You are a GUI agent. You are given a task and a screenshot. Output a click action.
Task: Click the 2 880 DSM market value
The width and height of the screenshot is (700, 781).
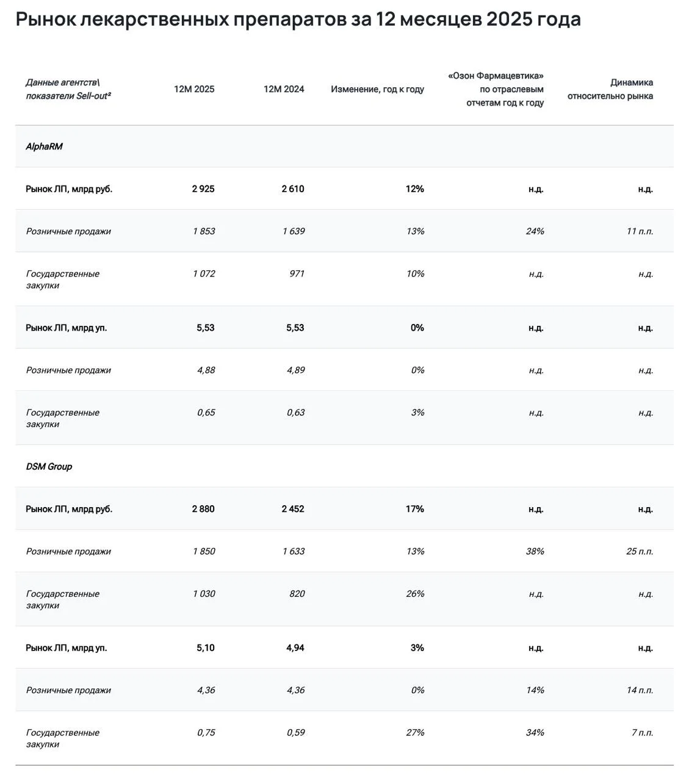pyautogui.click(x=203, y=509)
